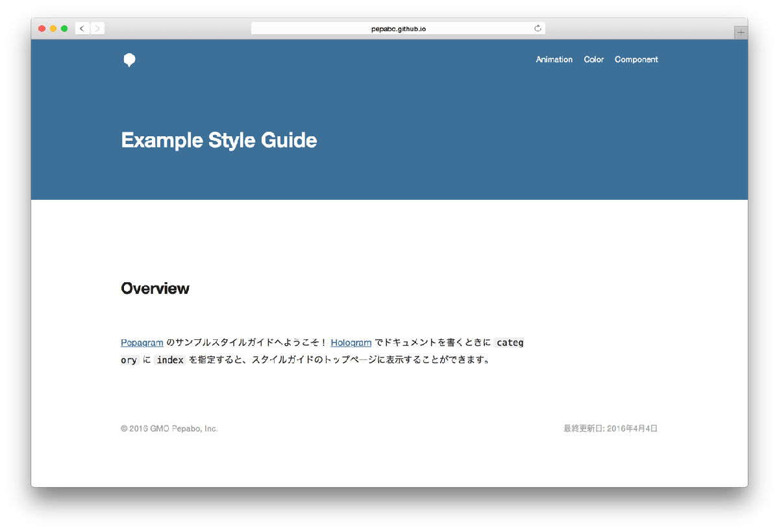The height and width of the screenshot is (532, 779).
Task: Reload the page via the refresh icon
Action: (538, 29)
